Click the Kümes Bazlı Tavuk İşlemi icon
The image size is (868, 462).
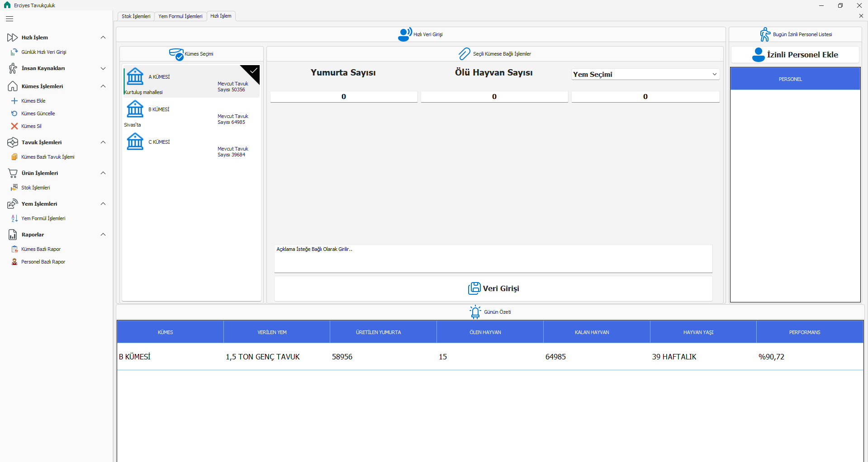pyautogui.click(x=14, y=157)
